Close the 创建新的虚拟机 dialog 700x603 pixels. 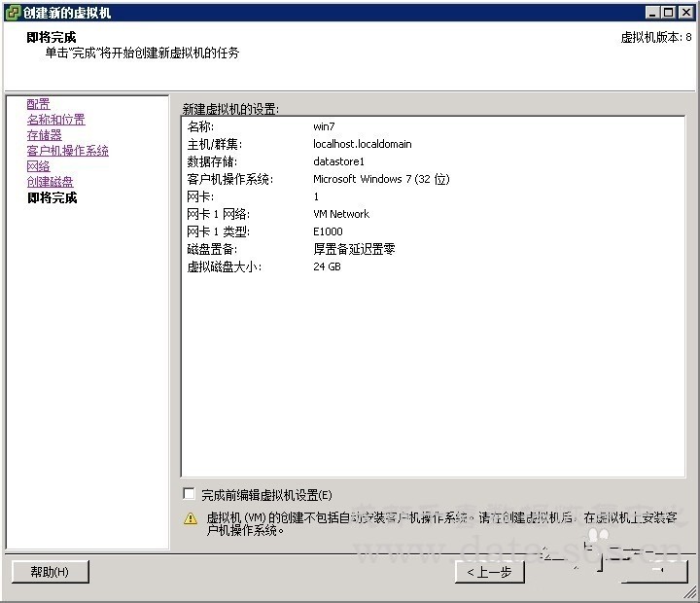point(684,13)
